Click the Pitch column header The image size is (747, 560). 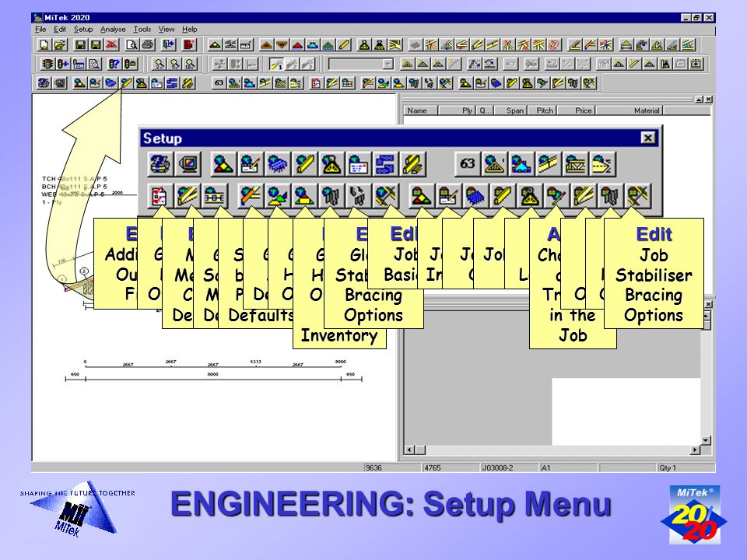coord(542,110)
